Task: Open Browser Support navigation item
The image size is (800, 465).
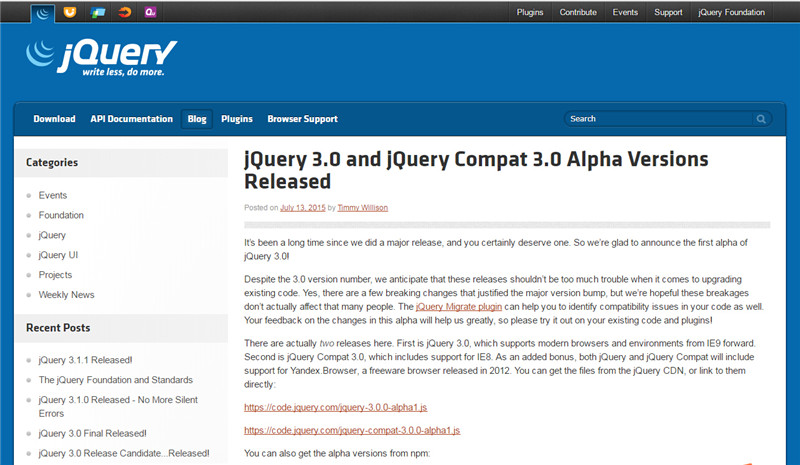Action: click(x=302, y=119)
